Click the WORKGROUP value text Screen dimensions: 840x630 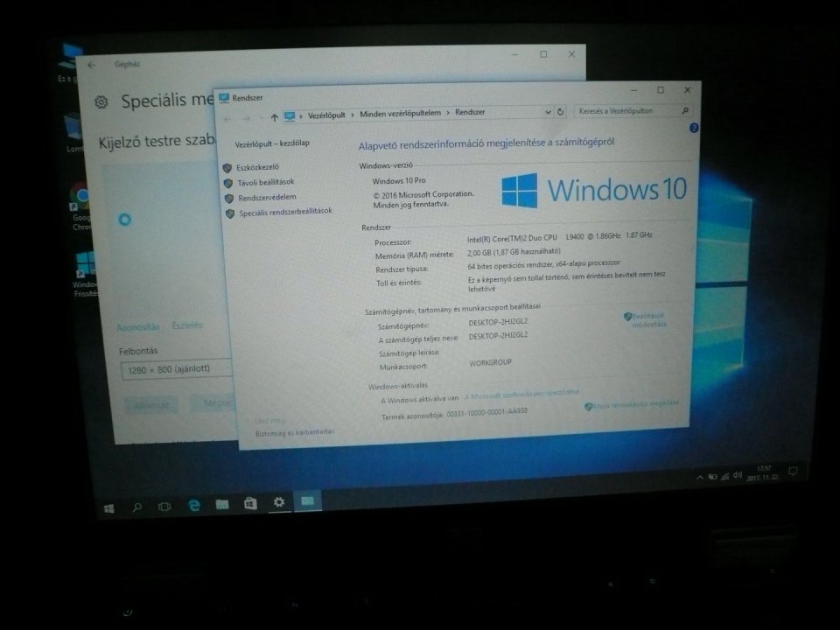coord(490,362)
